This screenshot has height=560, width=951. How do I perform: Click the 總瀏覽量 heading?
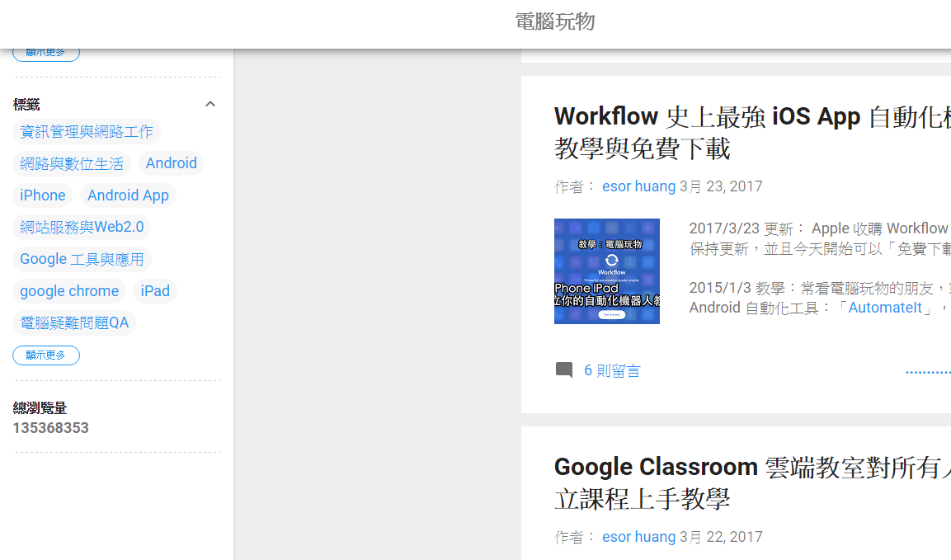click(x=40, y=407)
